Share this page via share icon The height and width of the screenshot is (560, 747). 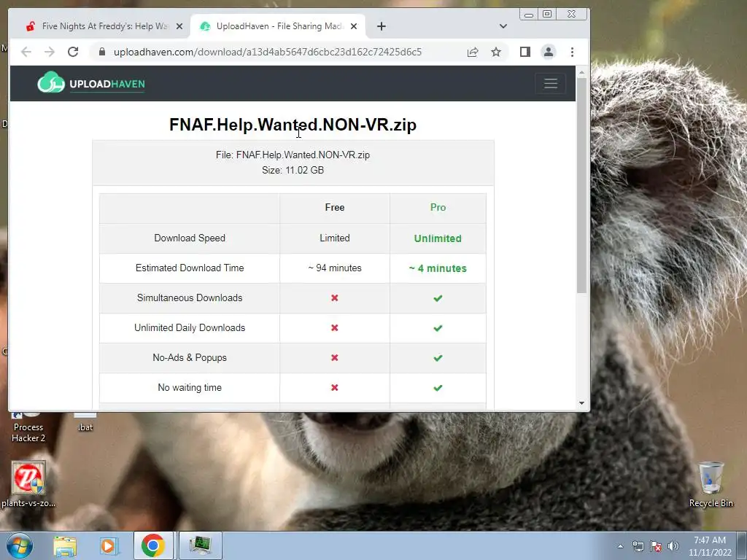(x=473, y=52)
